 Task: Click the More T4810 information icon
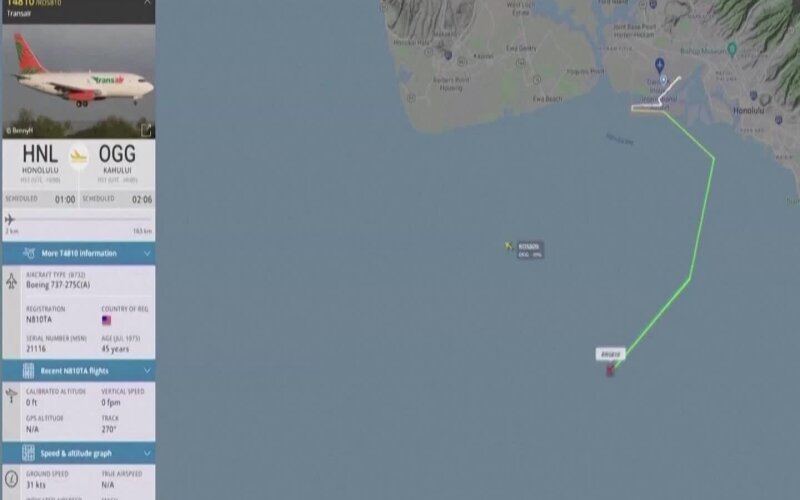click(29, 253)
